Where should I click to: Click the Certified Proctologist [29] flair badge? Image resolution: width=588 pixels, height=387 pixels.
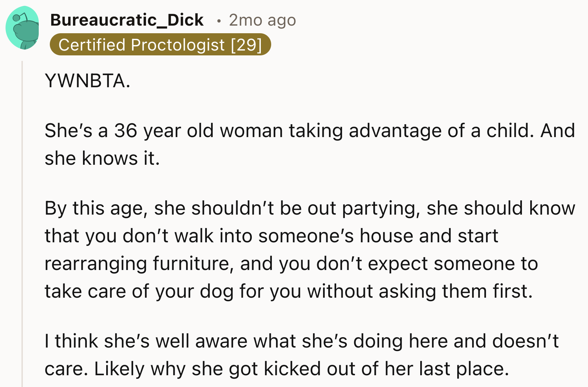click(160, 45)
